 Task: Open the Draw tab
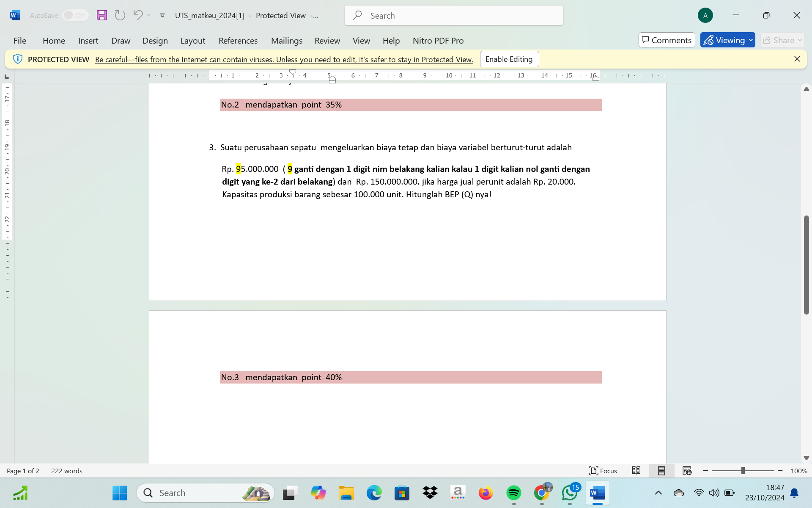[121, 40]
